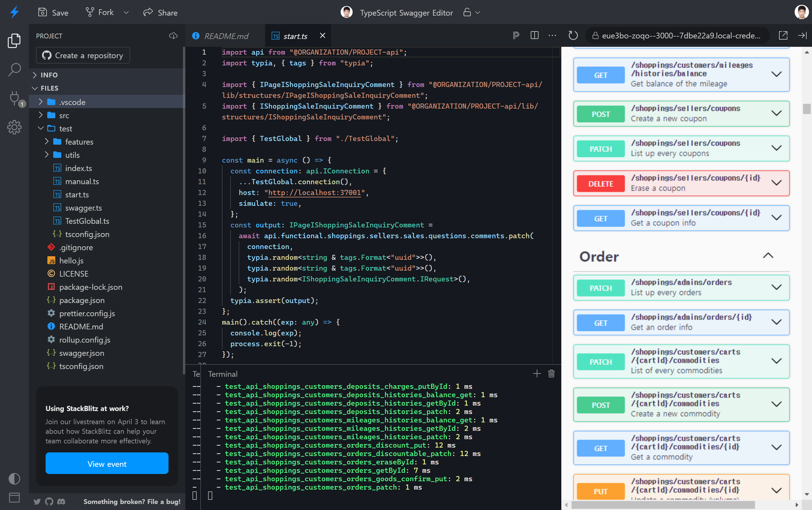Refresh the preview pane

pyautogui.click(x=573, y=35)
